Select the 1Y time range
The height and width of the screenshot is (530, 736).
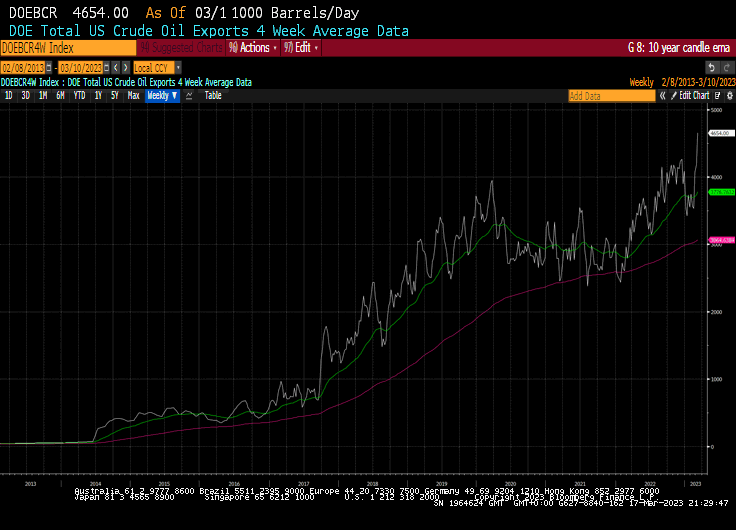98,96
